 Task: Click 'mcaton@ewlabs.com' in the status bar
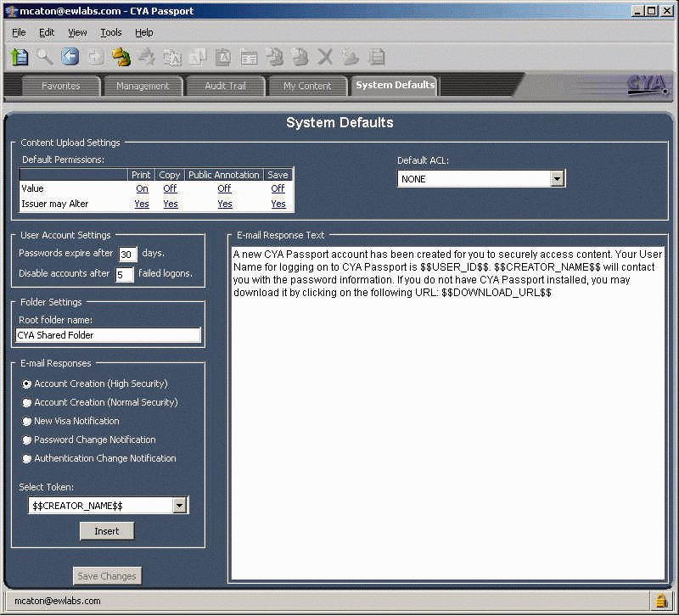point(58,601)
